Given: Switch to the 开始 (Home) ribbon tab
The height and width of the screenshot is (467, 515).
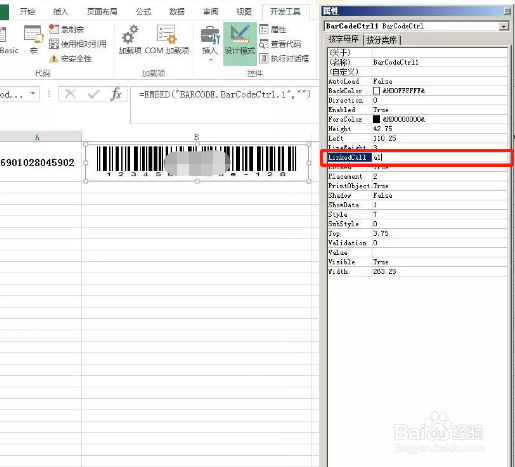Looking at the screenshot, I should [27, 12].
